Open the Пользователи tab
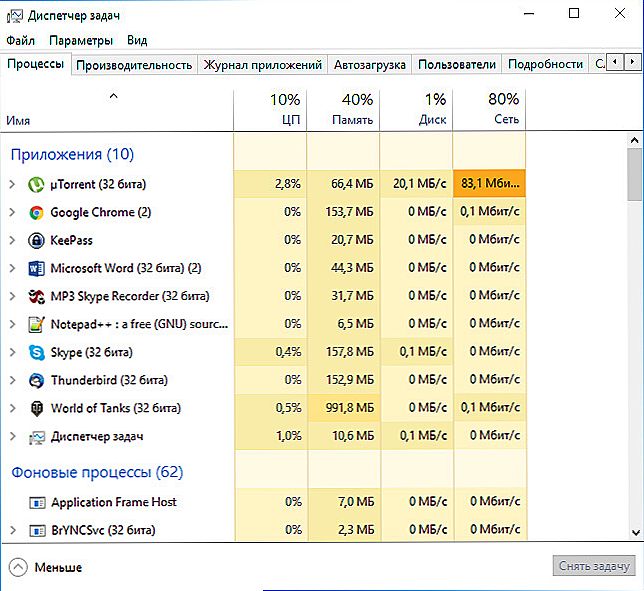 [x=457, y=65]
